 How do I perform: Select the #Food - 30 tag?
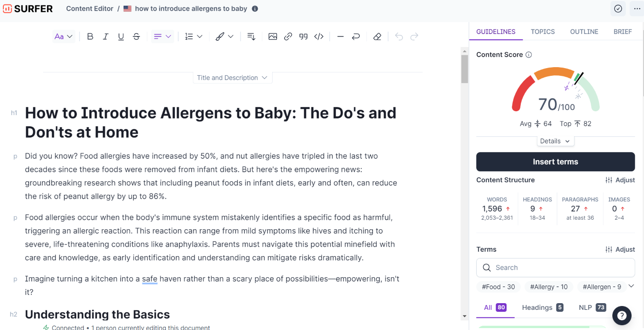[498, 287]
